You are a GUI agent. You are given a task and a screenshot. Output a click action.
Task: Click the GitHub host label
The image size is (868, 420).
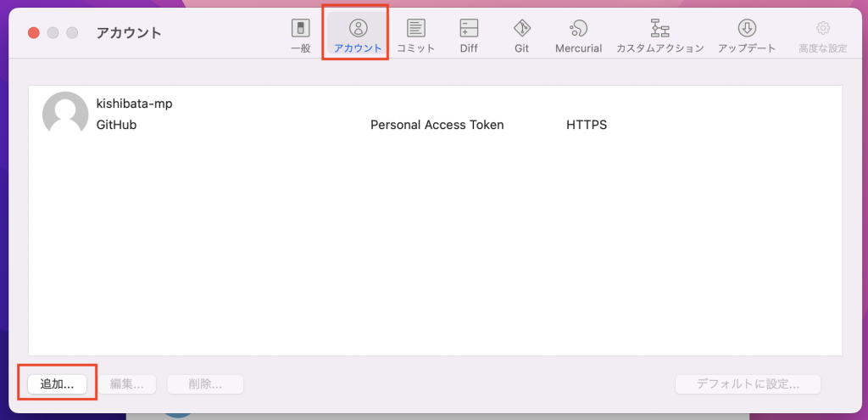[x=116, y=126]
